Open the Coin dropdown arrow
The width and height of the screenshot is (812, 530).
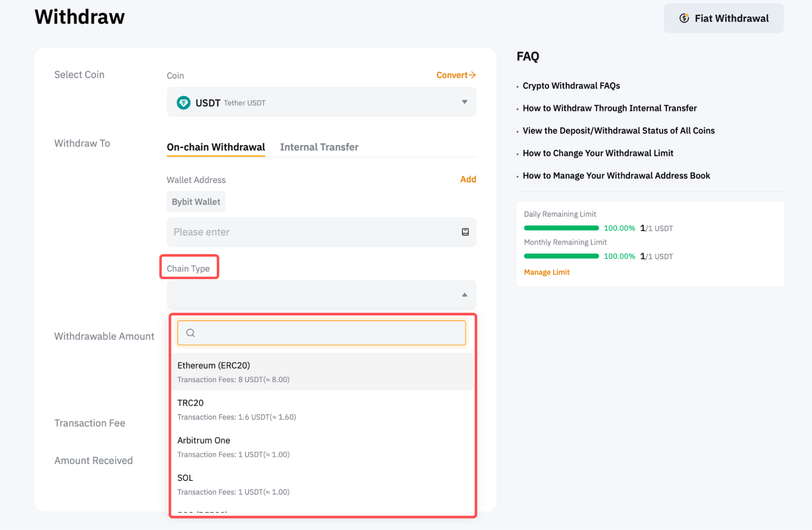click(x=464, y=102)
